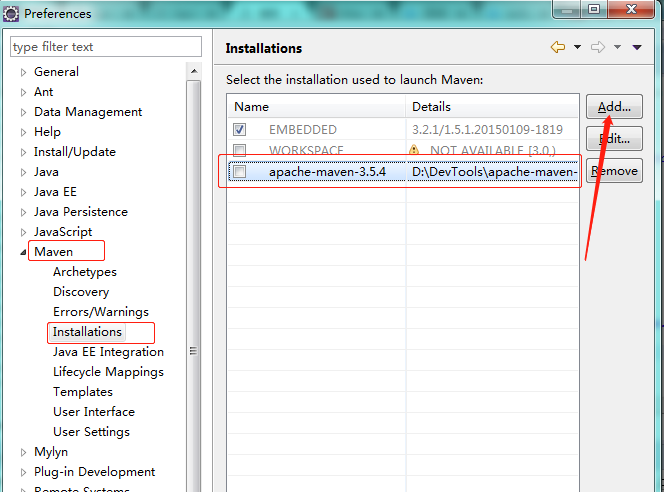664x492 pixels.
Task: Open Java EE Integration page
Action: click(x=108, y=352)
